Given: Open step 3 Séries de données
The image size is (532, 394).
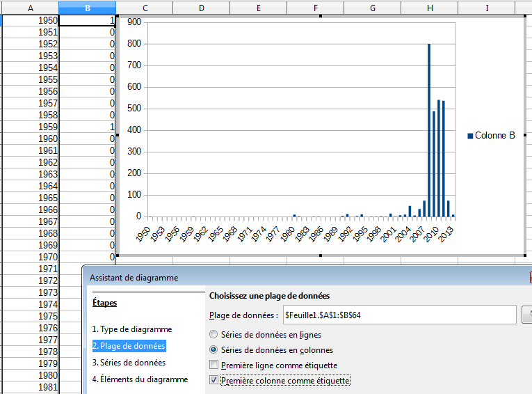Looking at the screenshot, I should click(x=129, y=363).
